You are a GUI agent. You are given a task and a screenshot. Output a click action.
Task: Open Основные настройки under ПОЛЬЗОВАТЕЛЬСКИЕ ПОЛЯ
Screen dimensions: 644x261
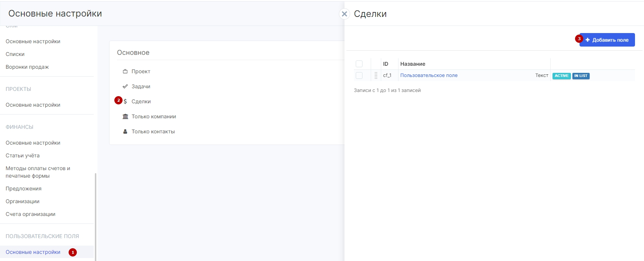[x=33, y=252]
